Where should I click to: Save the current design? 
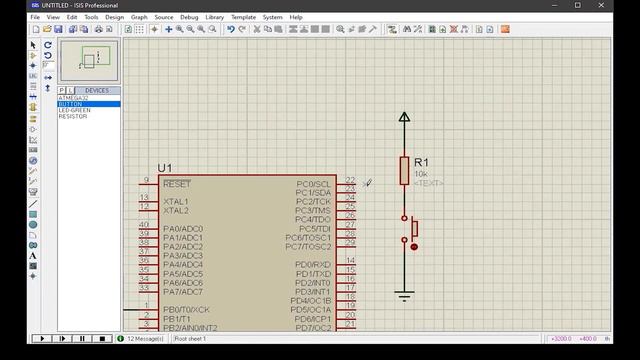tap(58, 29)
